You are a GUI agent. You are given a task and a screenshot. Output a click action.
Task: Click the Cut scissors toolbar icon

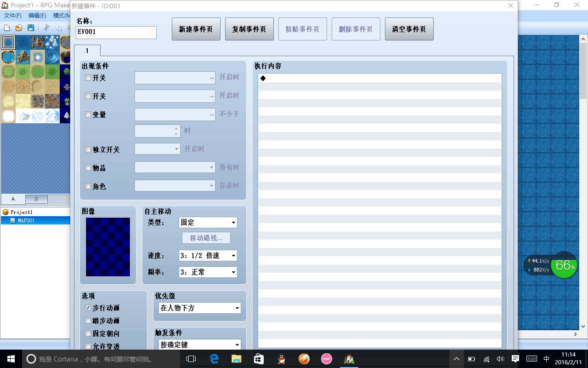coord(46,28)
